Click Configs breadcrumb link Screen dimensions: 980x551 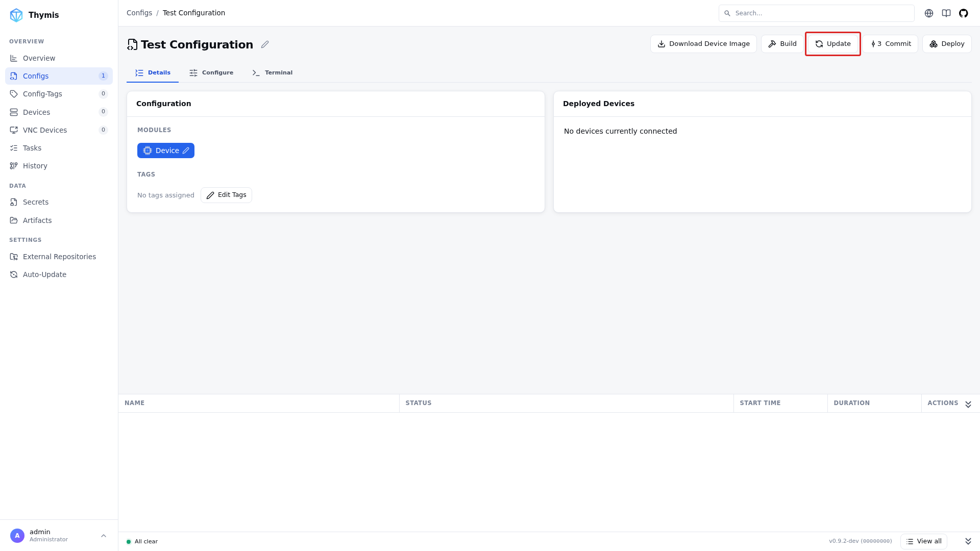(x=139, y=13)
